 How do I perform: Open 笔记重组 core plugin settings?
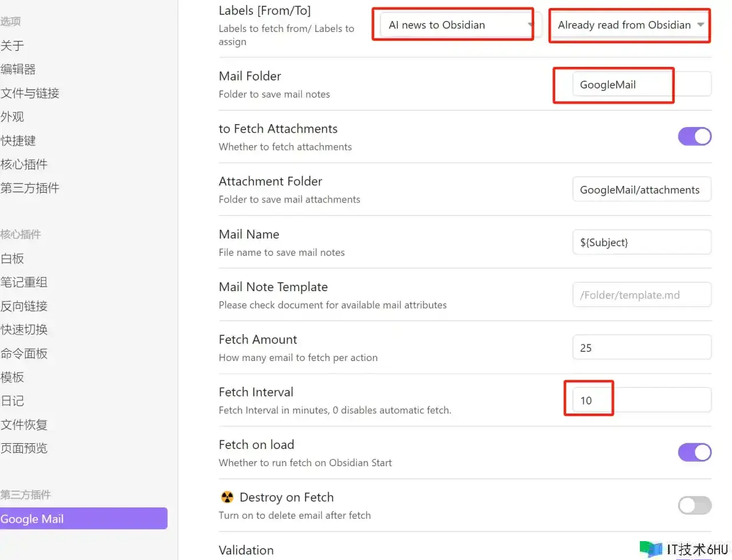(x=24, y=282)
